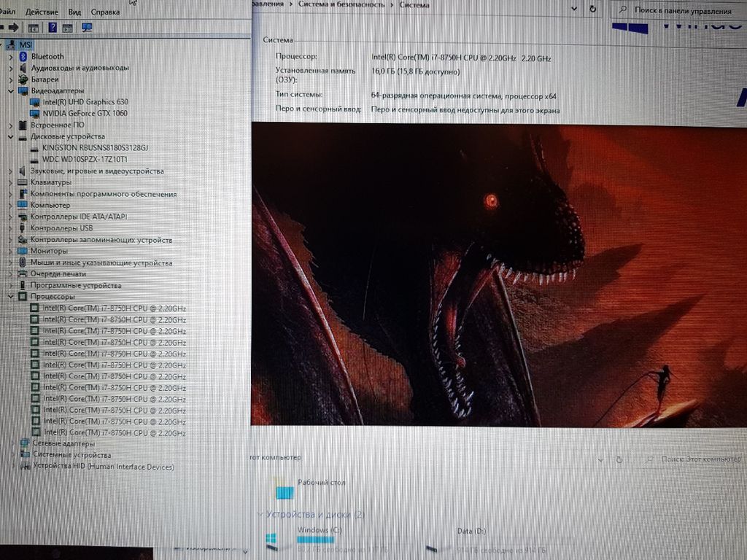This screenshot has height=560, width=747.
Task: Open the blue question-mark help toolbar icon
Action: click(x=53, y=28)
